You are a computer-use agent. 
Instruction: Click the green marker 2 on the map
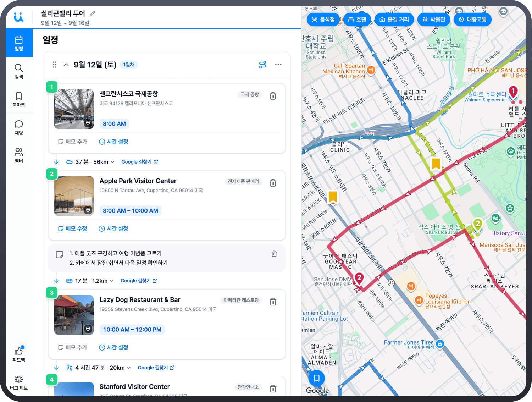click(478, 225)
